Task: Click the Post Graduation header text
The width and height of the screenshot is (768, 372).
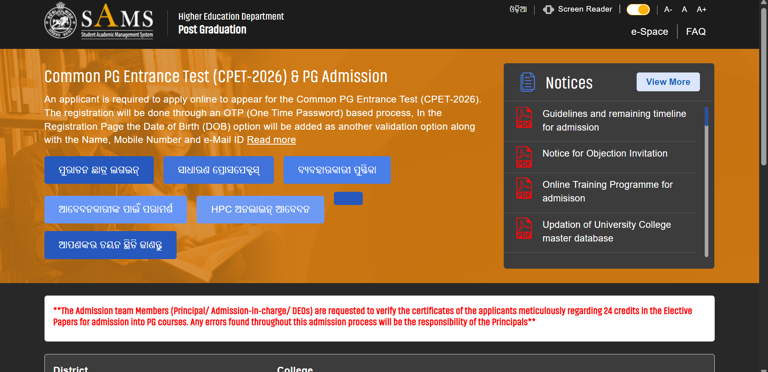Action: pos(212,29)
